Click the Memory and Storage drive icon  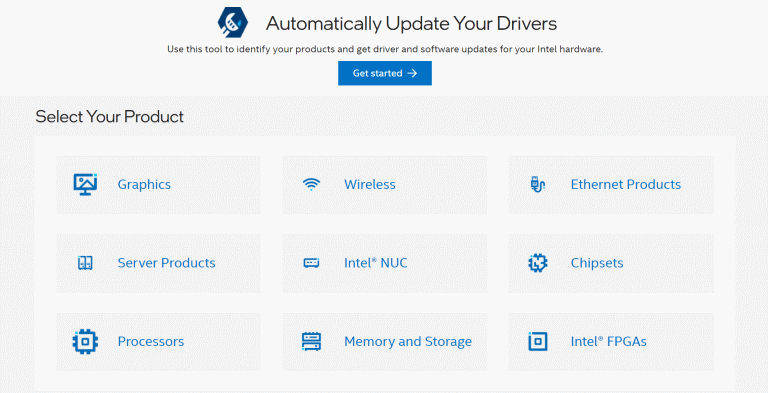coord(311,342)
